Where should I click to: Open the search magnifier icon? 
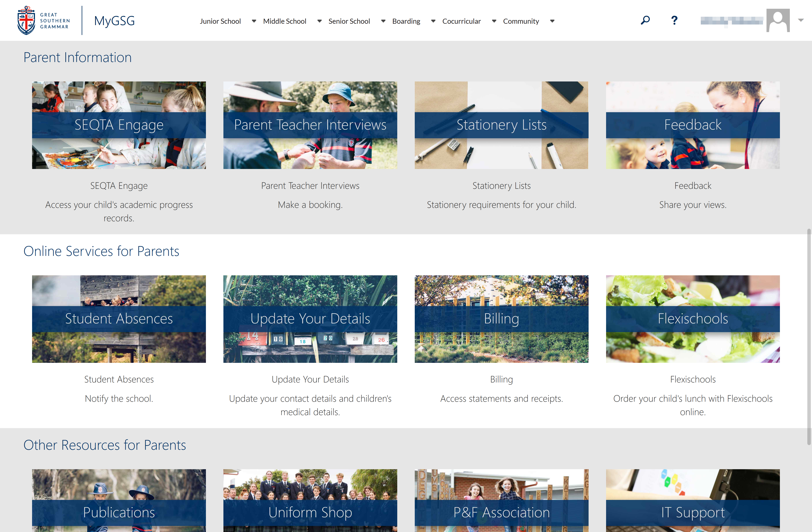click(645, 20)
